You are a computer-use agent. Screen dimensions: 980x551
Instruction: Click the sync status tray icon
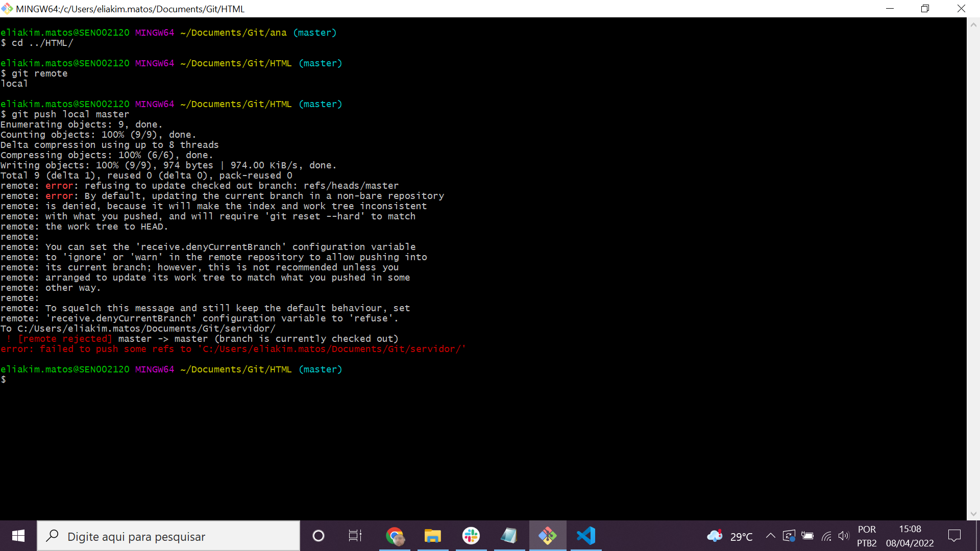(789, 536)
